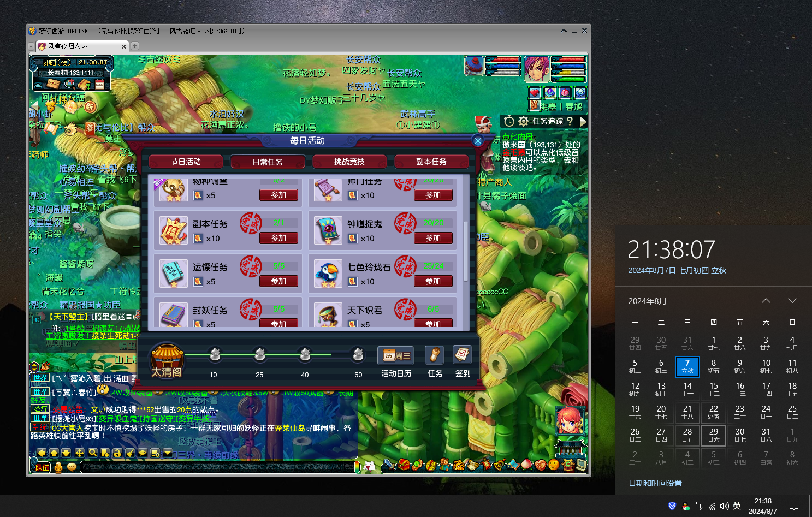Image resolution: width=812 pixels, height=517 pixels.
Task: Select August 15 in the calendar
Action: point(714,389)
